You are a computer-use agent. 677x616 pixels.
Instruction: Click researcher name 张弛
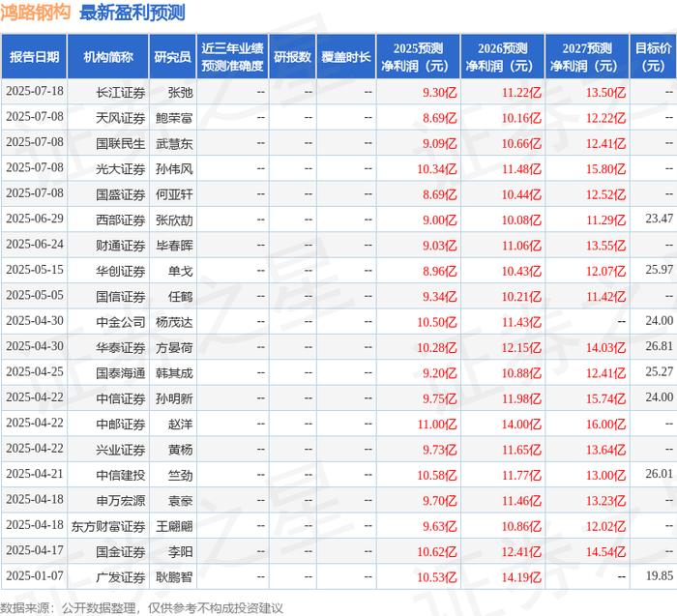coord(181,93)
